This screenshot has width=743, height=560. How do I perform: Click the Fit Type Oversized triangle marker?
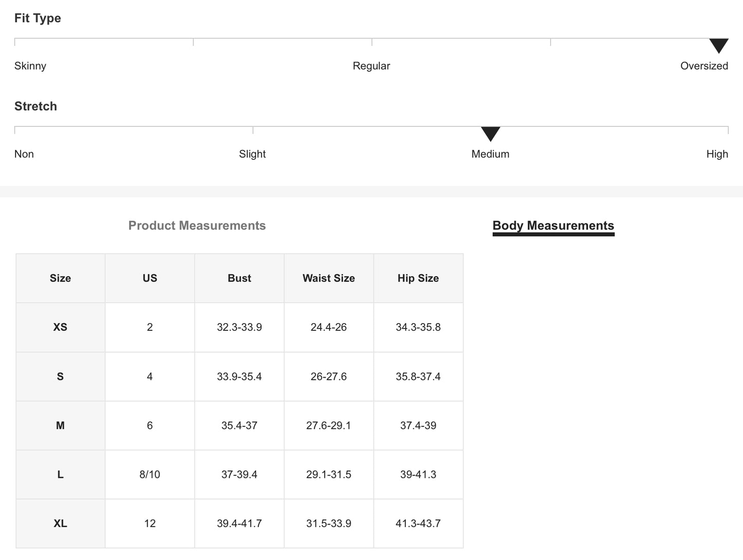tap(718, 45)
